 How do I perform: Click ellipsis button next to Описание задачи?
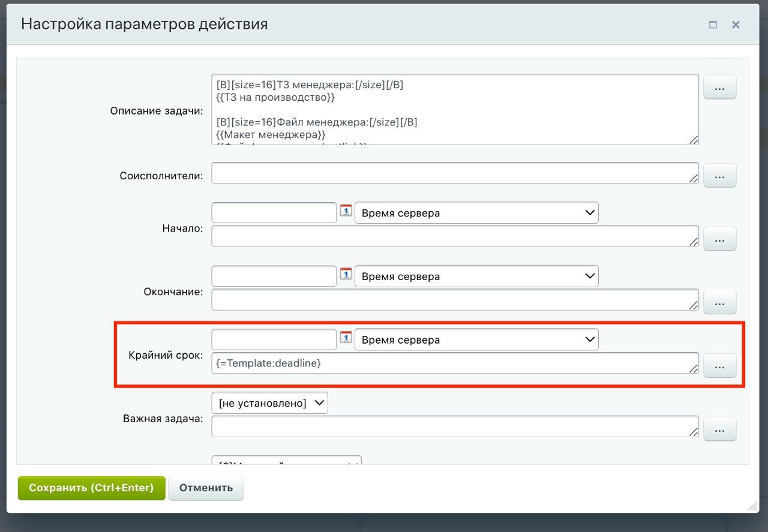pos(719,88)
